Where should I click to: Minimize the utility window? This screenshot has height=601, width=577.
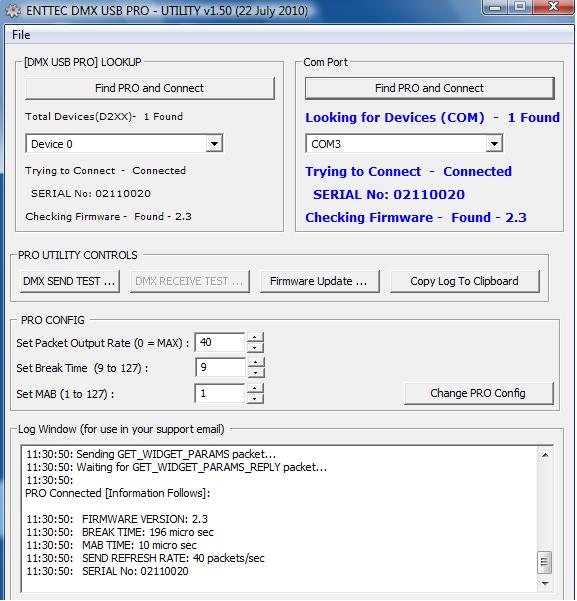coord(496,7)
